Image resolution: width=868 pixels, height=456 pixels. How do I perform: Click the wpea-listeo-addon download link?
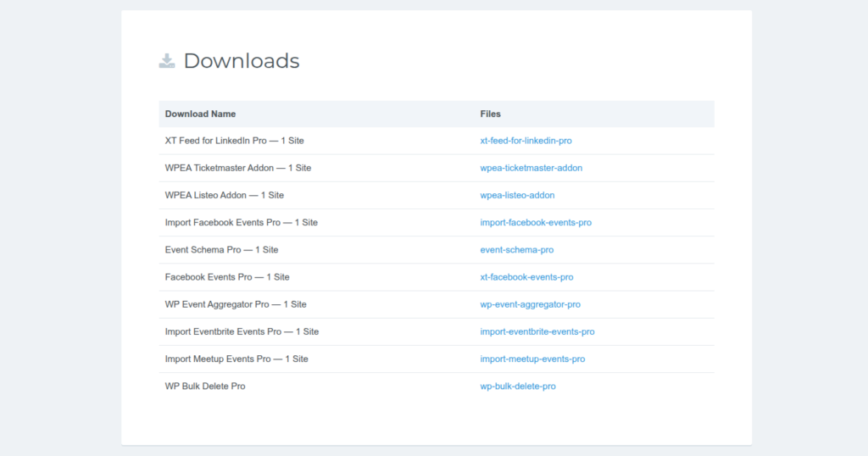(x=517, y=195)
